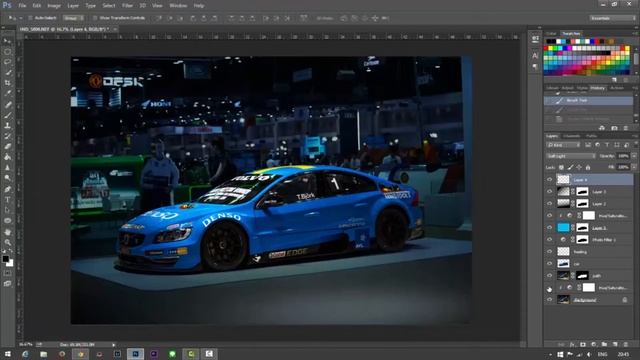Screen dimensions: 640x360
Task: Select the Horizontal Type tool
Action: (x=7, y=200)
